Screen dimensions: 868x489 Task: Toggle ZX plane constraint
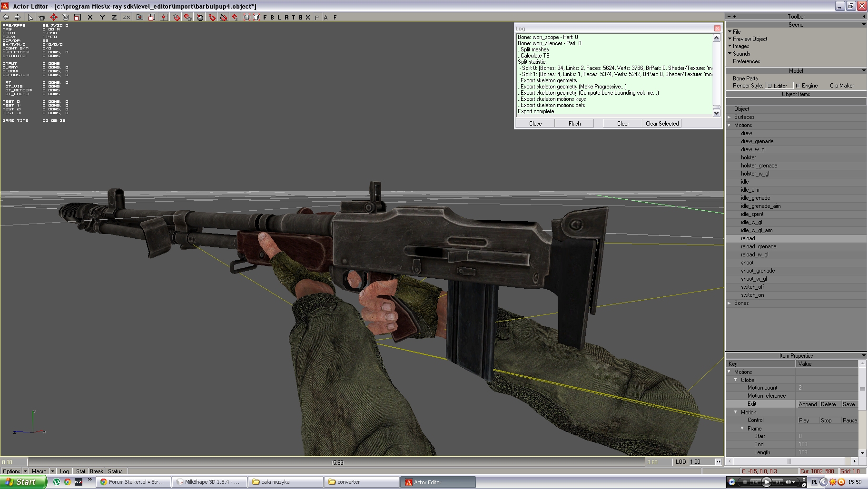[126, 17]
